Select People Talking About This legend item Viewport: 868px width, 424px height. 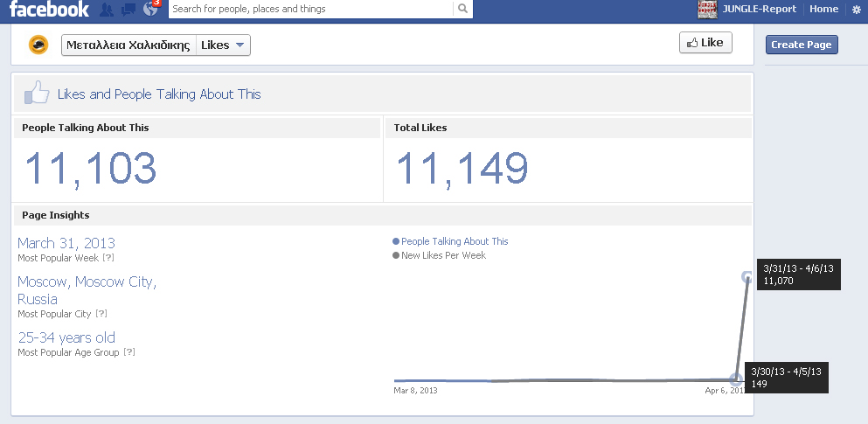(x=450, y=241)
